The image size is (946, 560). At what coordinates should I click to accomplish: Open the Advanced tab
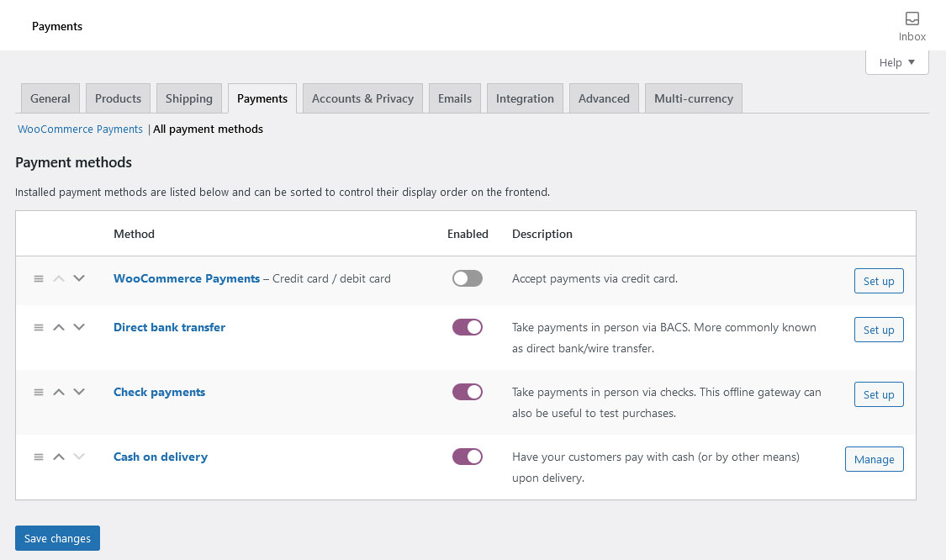604,98
